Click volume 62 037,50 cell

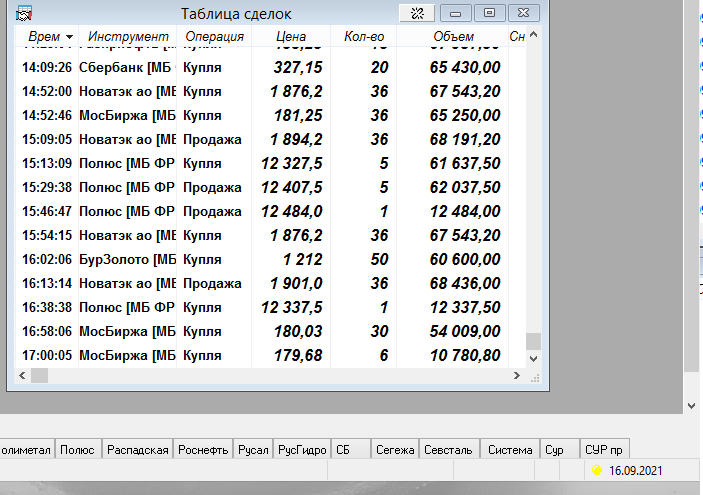click(x=465, y=187)
